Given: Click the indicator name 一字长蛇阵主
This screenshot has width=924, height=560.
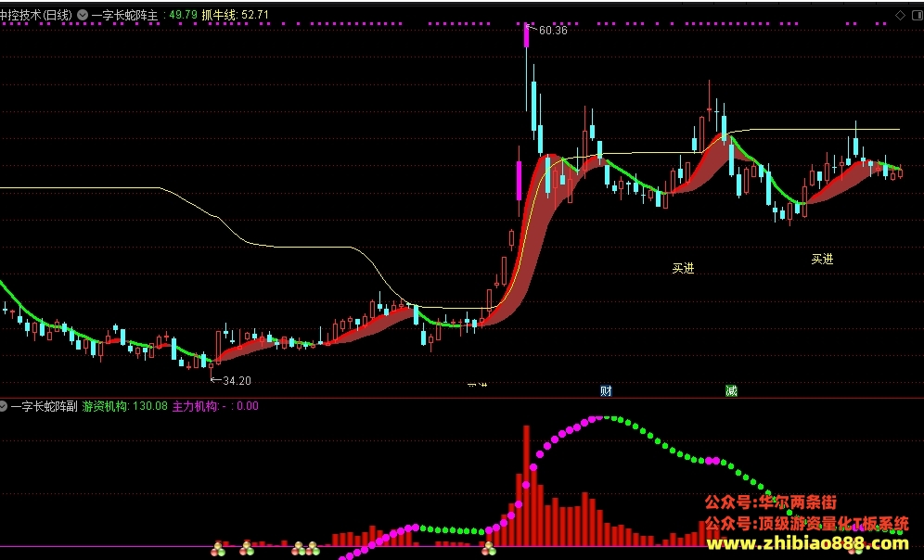Looking at the screenshot, I should point(125,15).
